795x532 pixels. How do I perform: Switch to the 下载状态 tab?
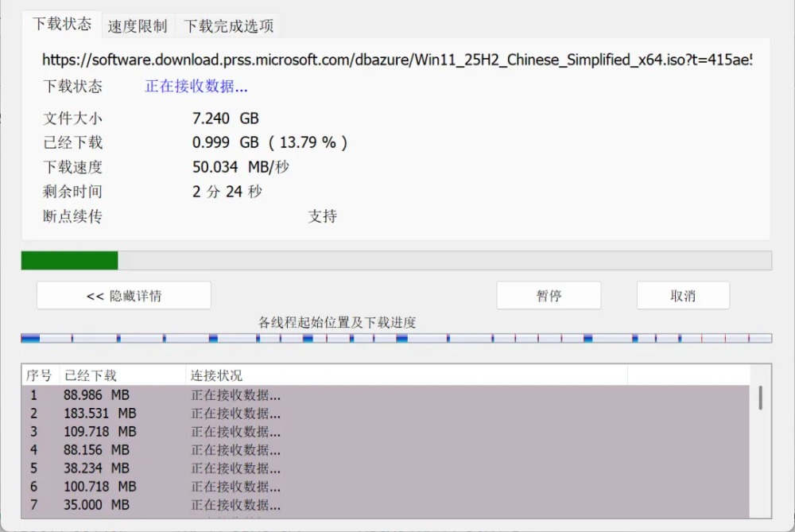click(x=62, y=24)
